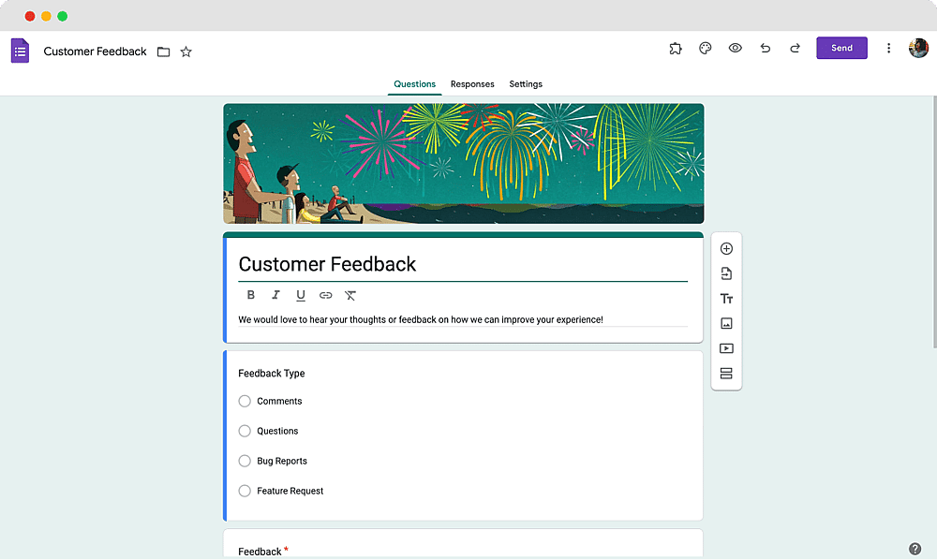Switch to the Responses tab

pos(472,84)
